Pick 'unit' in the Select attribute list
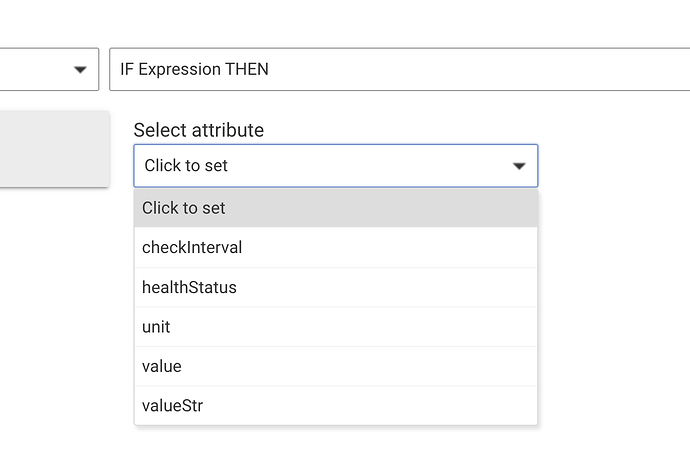The image size is (690, 455). point(157,327)
